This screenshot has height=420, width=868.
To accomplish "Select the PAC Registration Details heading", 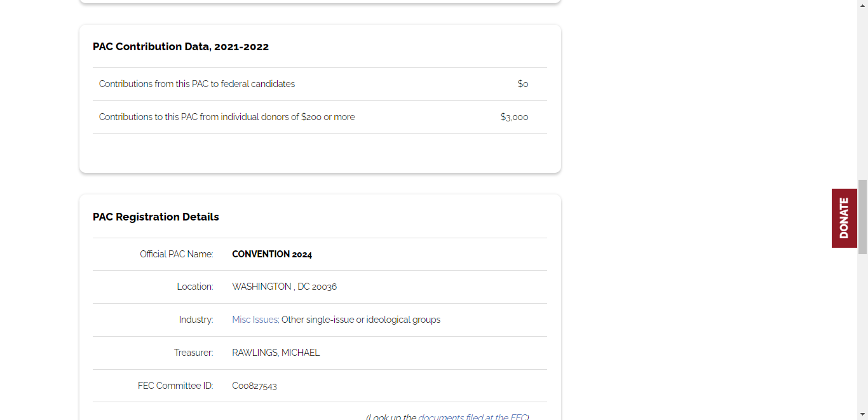I will click(x=156, y=217).
